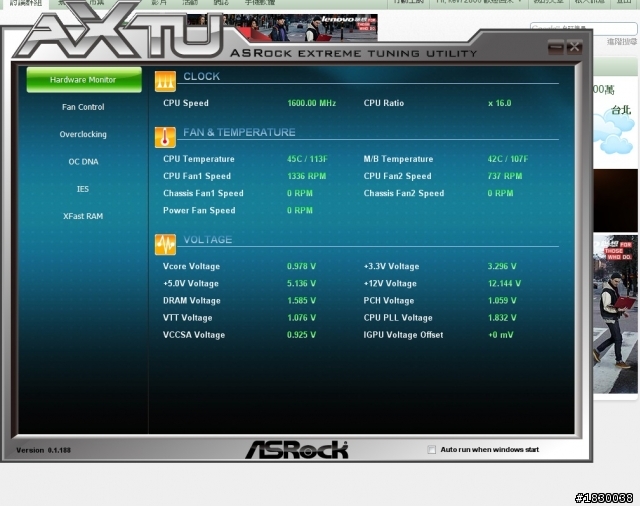Close the AXTU utility window
This screenshot has height=506, width=640.
[x=574, y=47]
